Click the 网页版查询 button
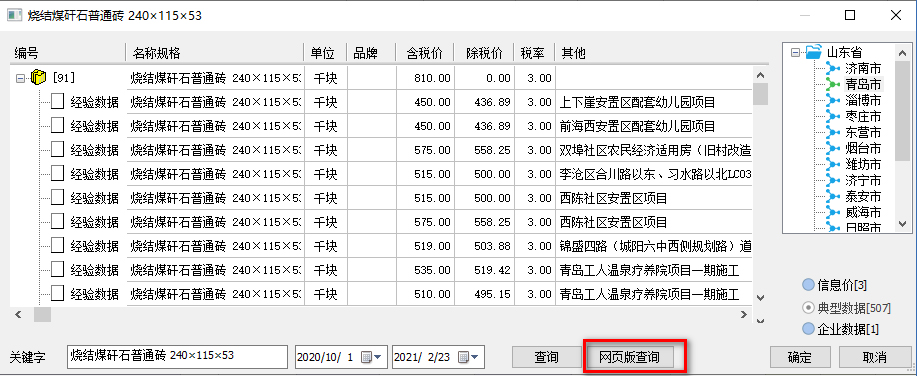 pos(629,357)
